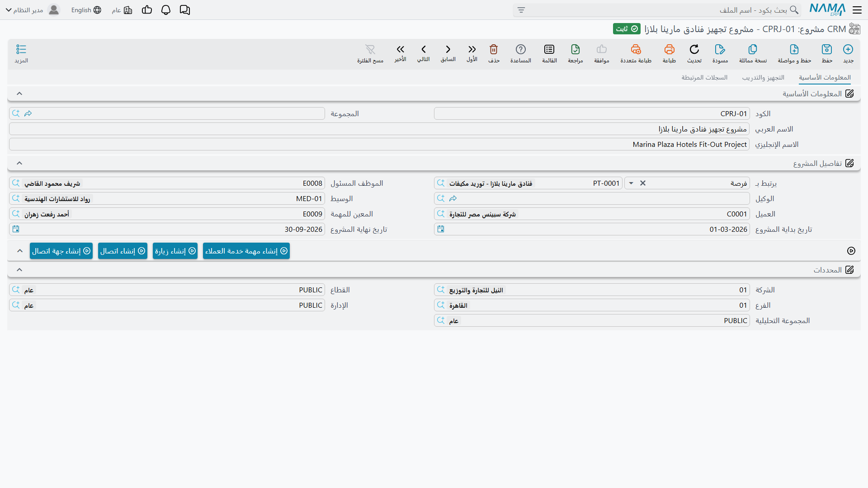Click lookup icon in Customer (العميل) field

[x=441, y=214]
